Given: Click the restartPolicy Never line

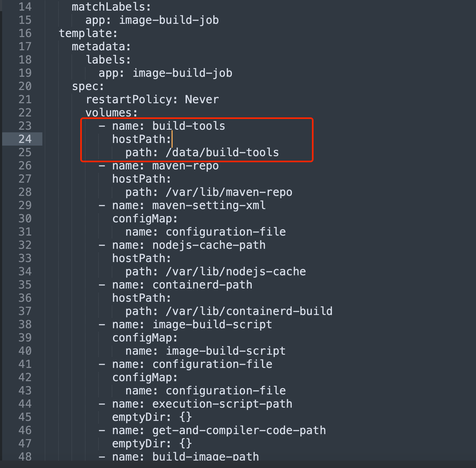Looking at the screenshot, I should 152,100.
